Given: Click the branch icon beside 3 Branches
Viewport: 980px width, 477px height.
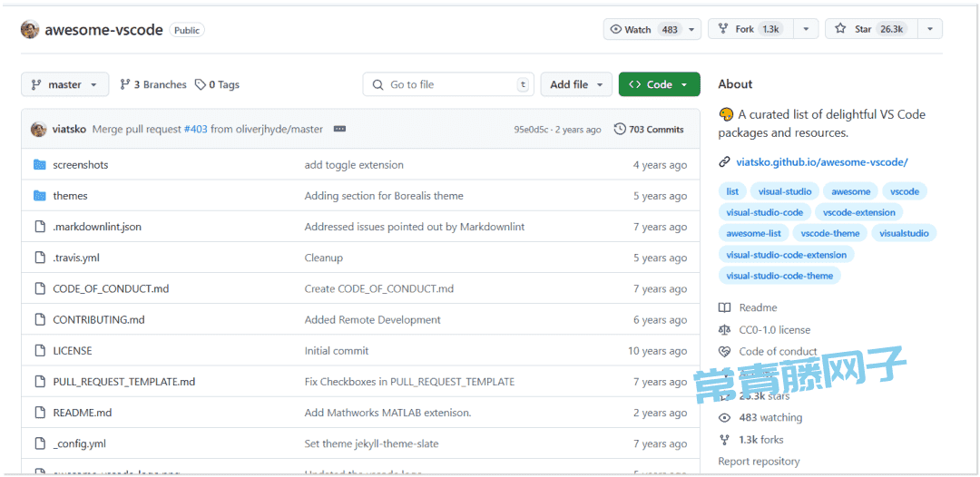Looking at the screenshot, I should pos(125,84).
